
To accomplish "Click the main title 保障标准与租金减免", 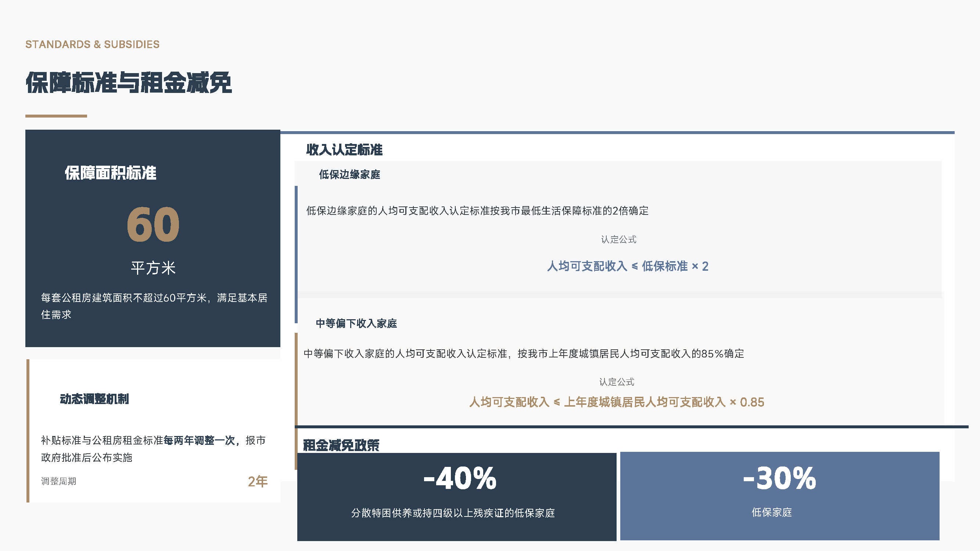I will tap(129, 83).
